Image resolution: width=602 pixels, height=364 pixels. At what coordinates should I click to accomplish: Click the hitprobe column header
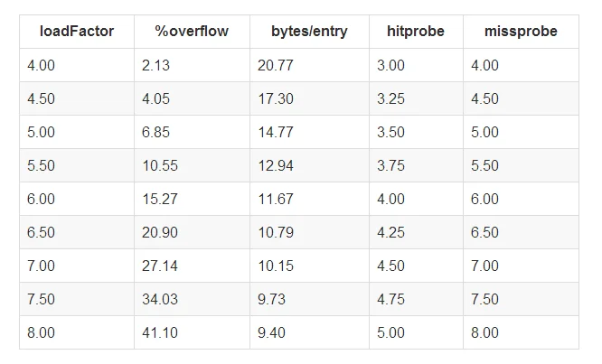pos(416,32)
